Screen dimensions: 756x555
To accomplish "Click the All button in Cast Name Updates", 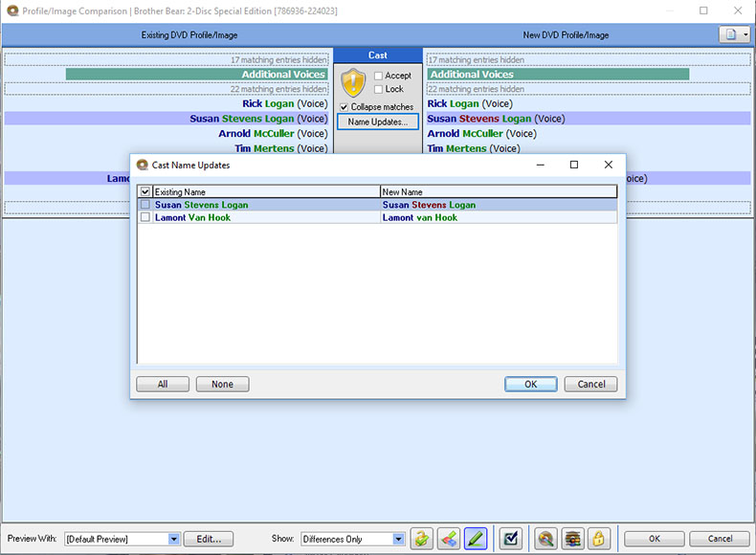I will pyautogui.click(x=163, y=384).
